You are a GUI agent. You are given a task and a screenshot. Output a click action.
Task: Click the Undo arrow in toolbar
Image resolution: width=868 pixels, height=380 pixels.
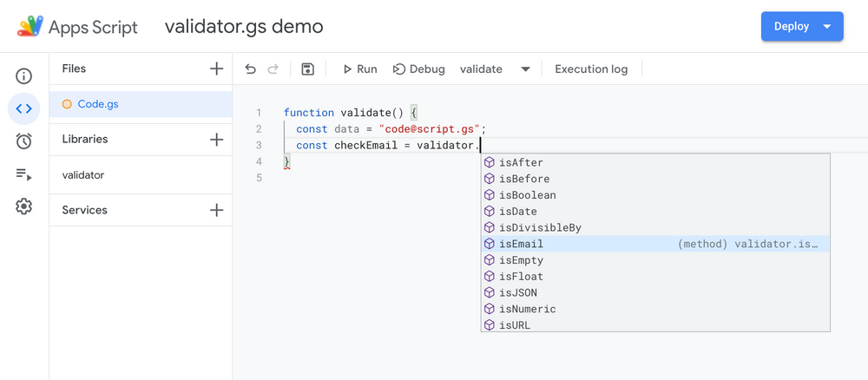[251, 69]
